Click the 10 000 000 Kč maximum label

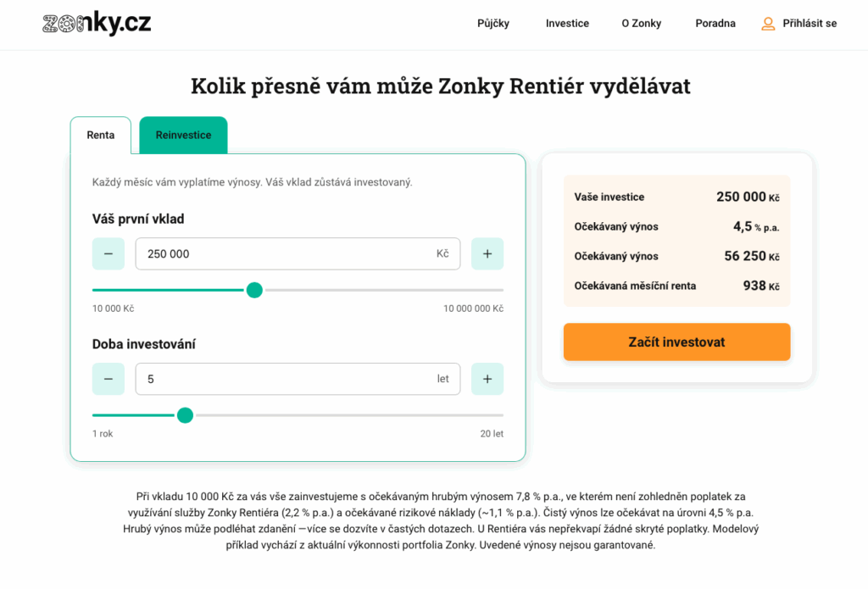coord(473,308)
